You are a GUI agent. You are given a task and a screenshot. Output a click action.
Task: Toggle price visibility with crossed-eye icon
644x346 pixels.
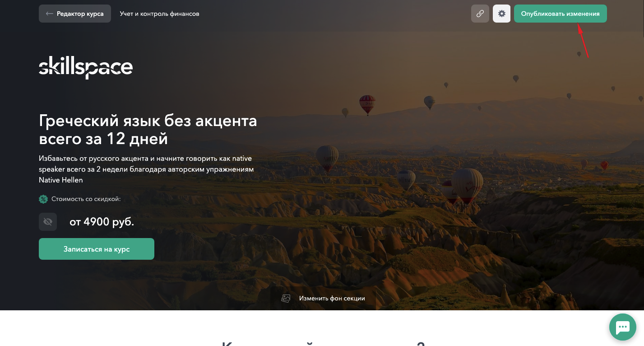[48, 222]
